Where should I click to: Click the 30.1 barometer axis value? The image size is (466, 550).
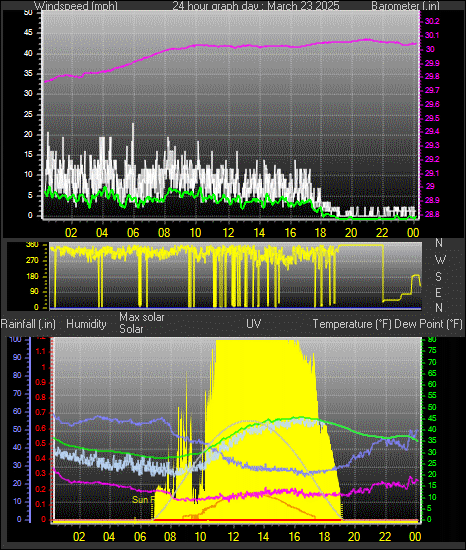click(432, 35)
